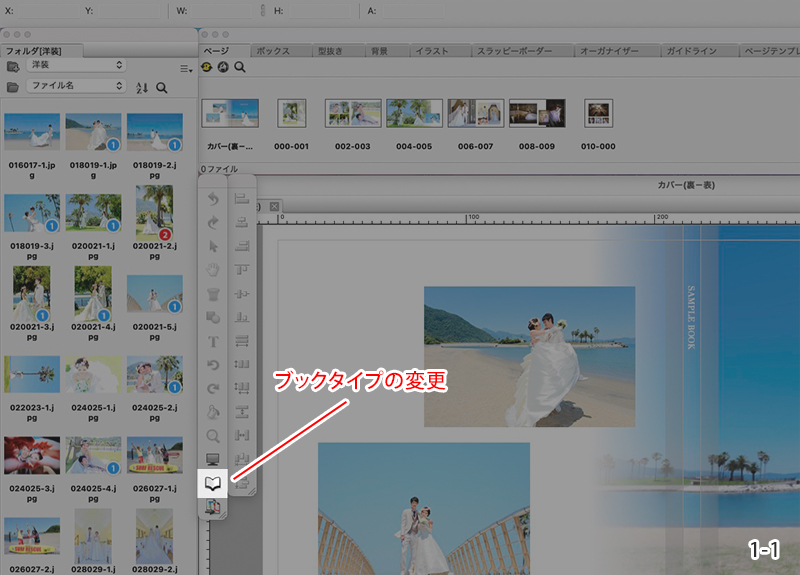Select the Text tool in toolbar
The image size is (800, 575).
[212, 341]
